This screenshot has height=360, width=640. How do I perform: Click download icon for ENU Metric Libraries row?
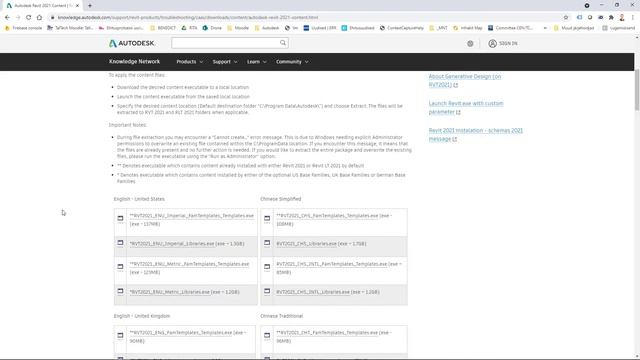coord(120,291)
